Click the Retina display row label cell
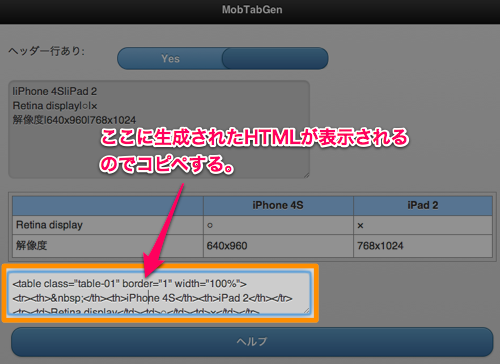Viewport: 500px width, 364px height. tap(108, 225)
